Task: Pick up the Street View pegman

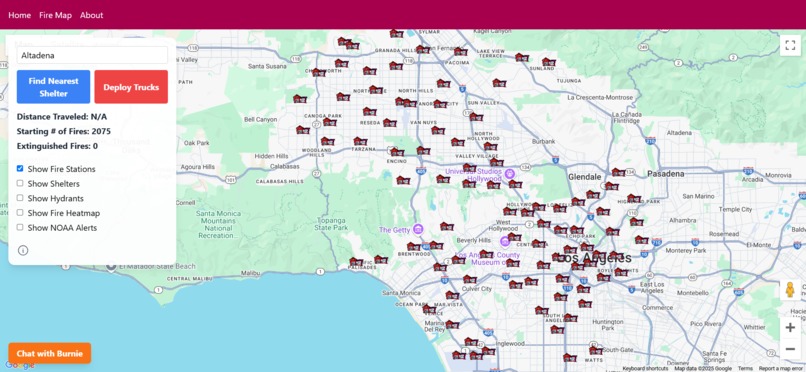Action: pyautogui.click(x=790, y=290)
